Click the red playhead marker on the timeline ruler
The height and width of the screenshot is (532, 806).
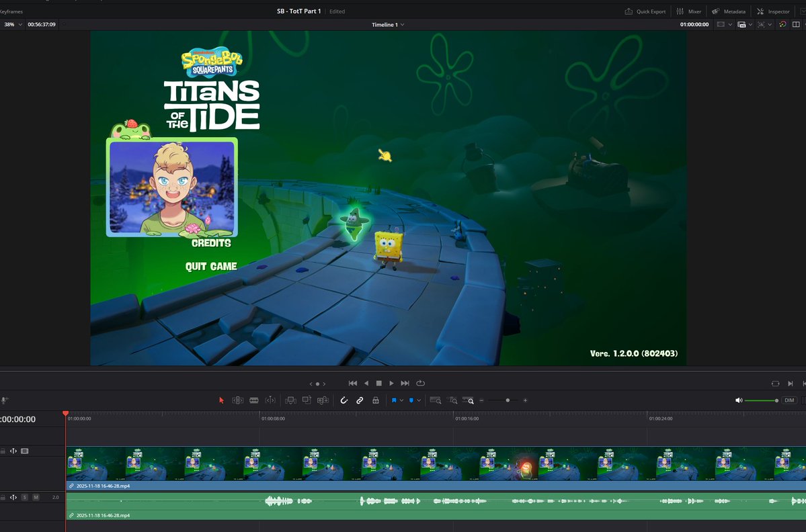tap(65, 414)
